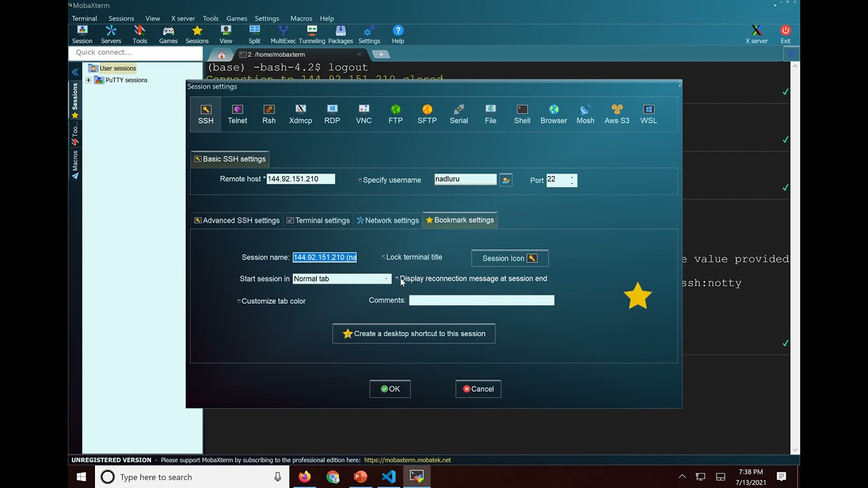Cancel the session settings dialog
The image size is (868, 488).
point(478,389)
